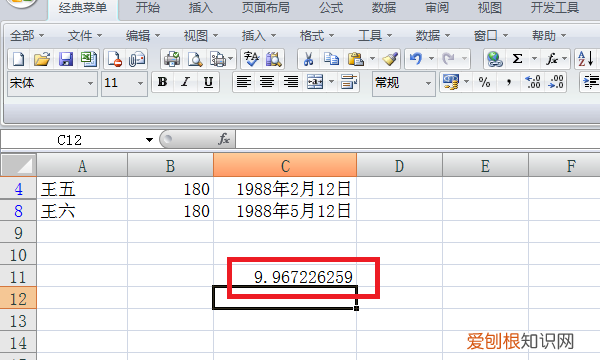The image size is (600, 360).
Task: Switch to the 公式 ribbon tab
Action: (x=331, y=8)
